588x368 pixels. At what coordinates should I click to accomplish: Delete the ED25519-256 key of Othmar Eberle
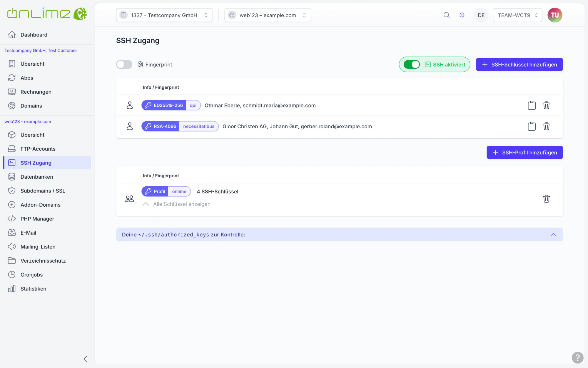click(546, 105)
